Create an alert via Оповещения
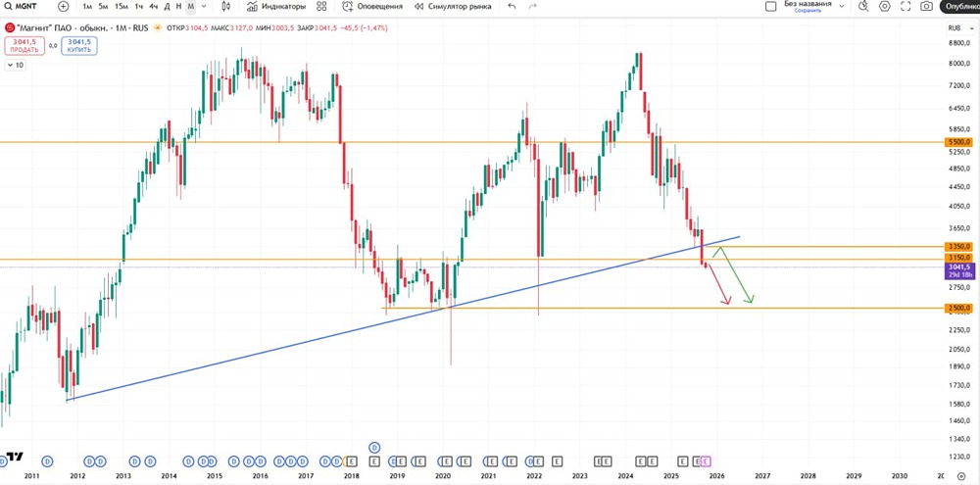The width and height of the screenshot is (980, 485). pyautogui.click(x=372, y=6)
